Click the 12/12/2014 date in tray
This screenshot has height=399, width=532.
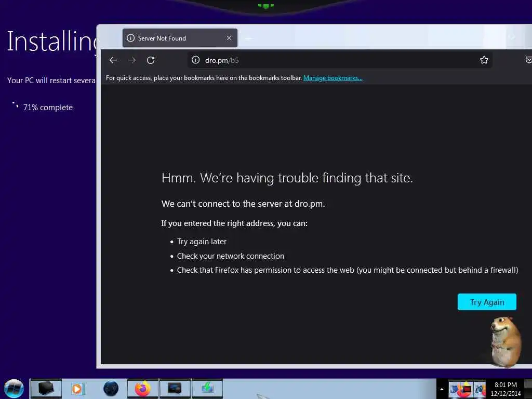(x=505, y=394)
